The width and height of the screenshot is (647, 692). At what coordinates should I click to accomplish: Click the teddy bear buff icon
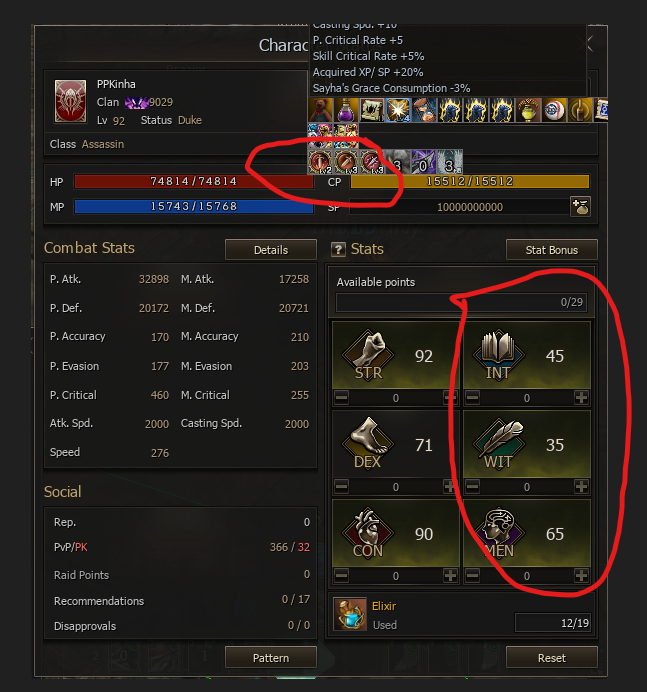(320, 110)
